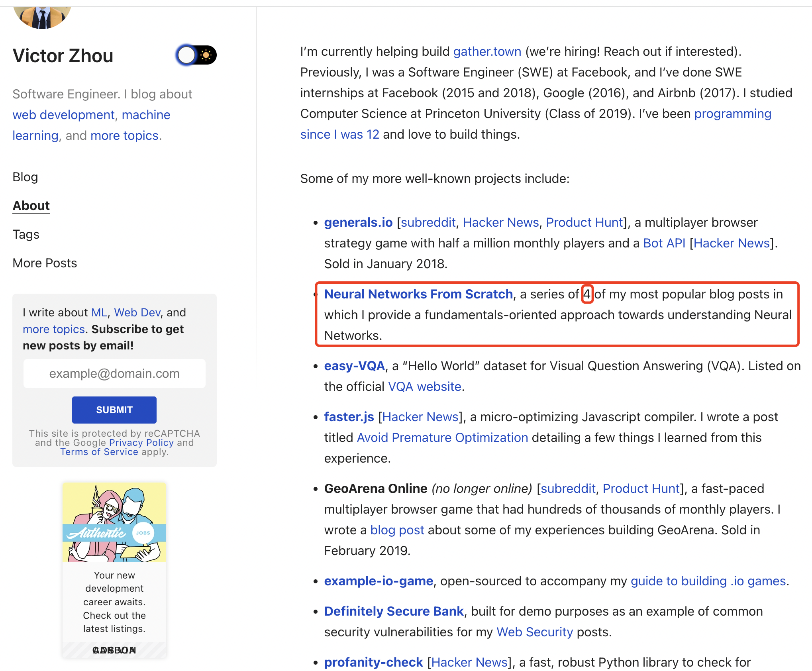Visit the gather.town link
This screenshot has height=671, width=812.
coord(487,52)
